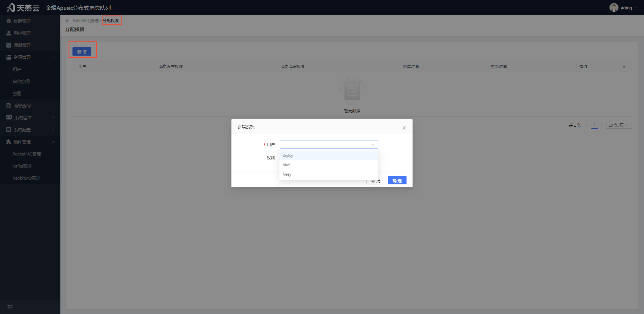Click the admq user avatar
Viewport: 644px width, 314px height.
(614, 8)
